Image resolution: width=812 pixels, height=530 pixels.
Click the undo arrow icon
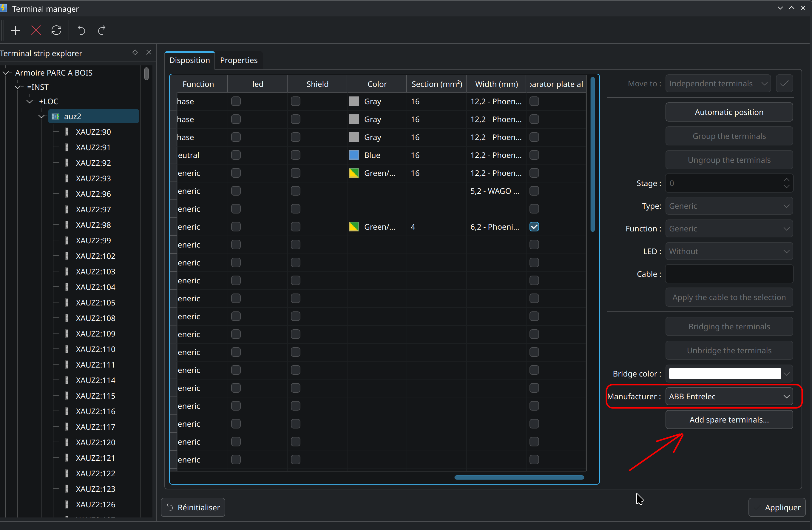pos(81,31)
